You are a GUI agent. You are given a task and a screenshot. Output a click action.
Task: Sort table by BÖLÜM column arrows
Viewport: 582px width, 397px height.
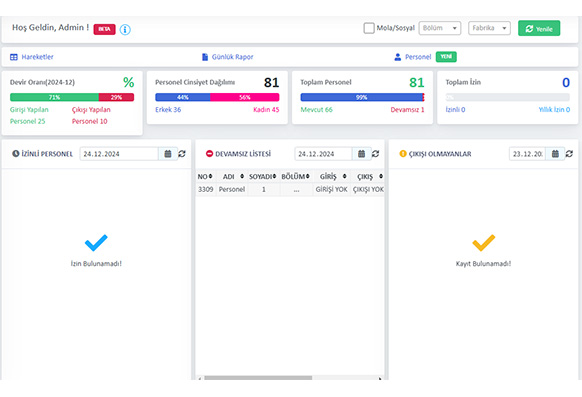(x=307, y=176)
